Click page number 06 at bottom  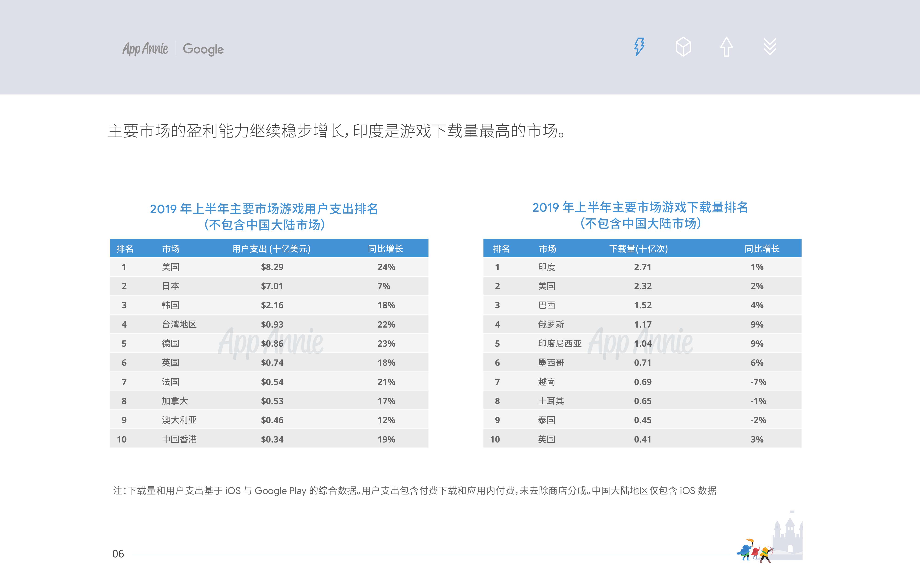118,554
